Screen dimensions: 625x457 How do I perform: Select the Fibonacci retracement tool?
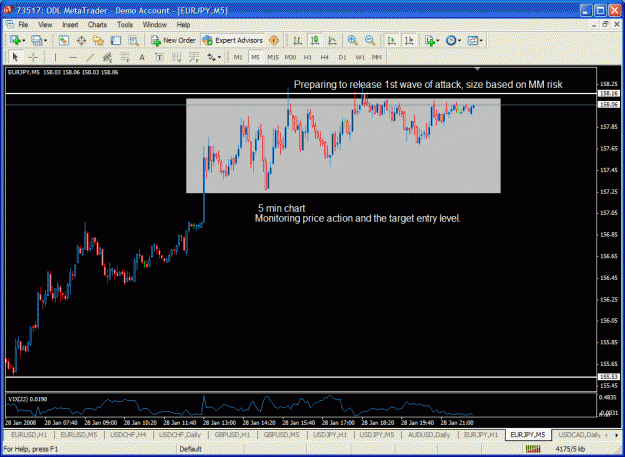[125, 57]
